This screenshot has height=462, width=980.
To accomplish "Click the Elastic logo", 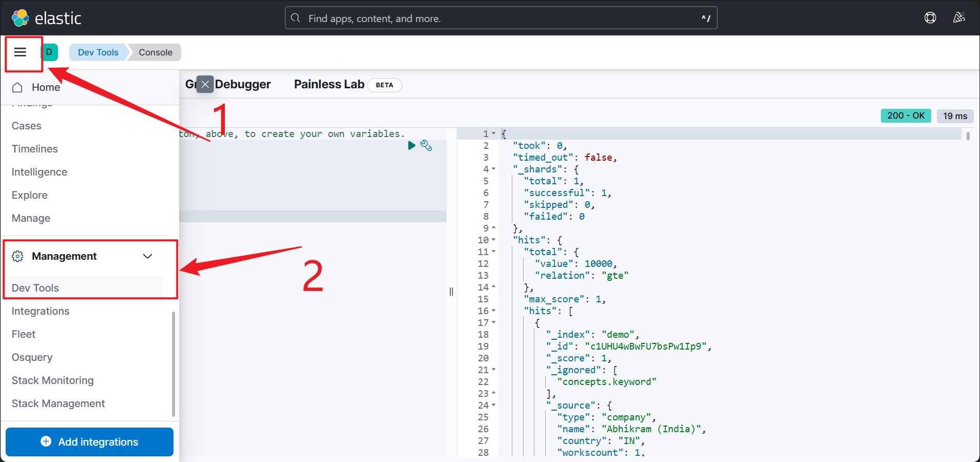I will pos(46,18).
